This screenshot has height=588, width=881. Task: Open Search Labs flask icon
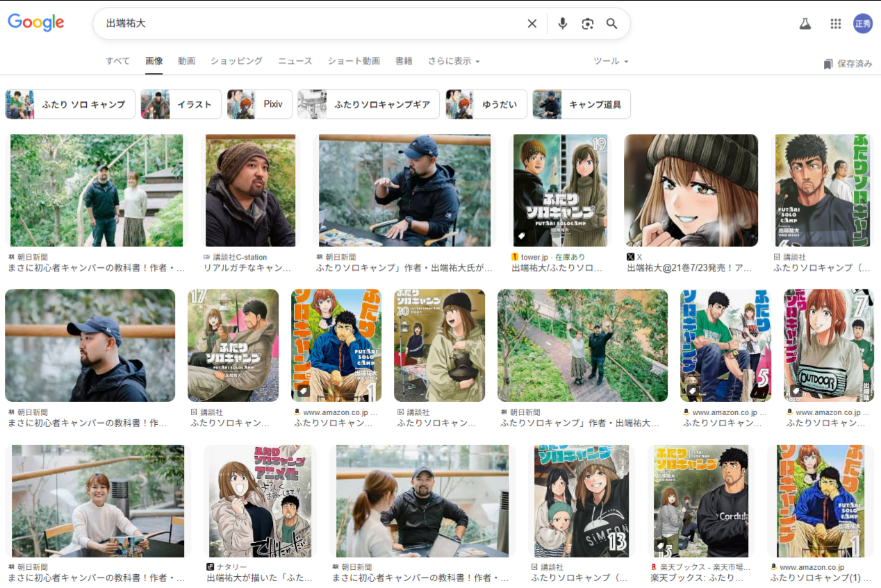point(805,24)
